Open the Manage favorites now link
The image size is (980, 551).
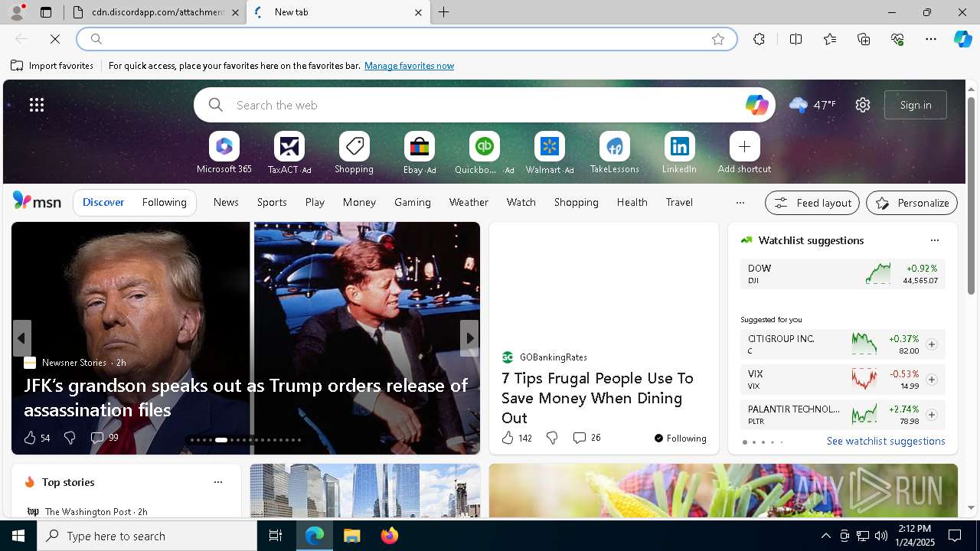pyautogui.click(x=409, y=66)
